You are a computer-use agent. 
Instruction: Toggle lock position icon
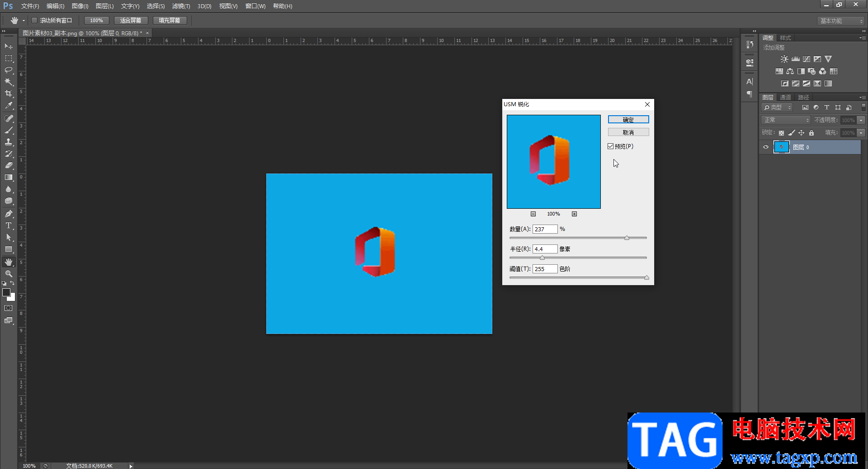801,133
